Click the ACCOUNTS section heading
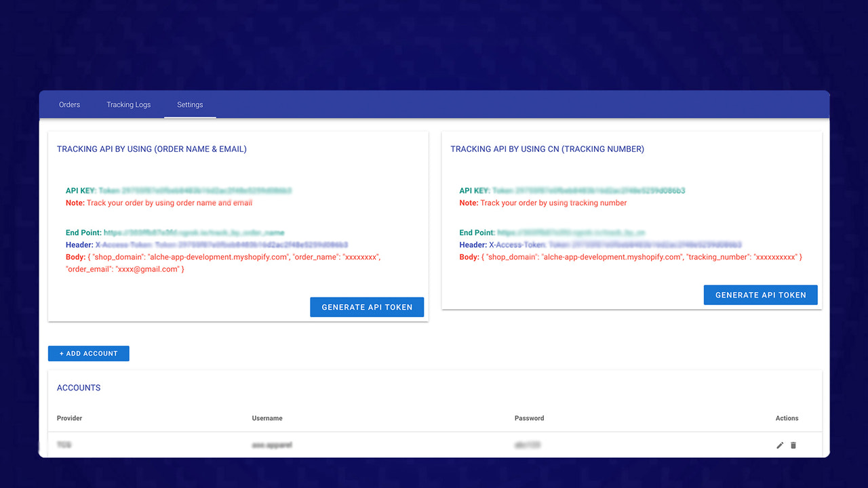The width and height of the screenshot is (868, 488). tap(78, 388)
